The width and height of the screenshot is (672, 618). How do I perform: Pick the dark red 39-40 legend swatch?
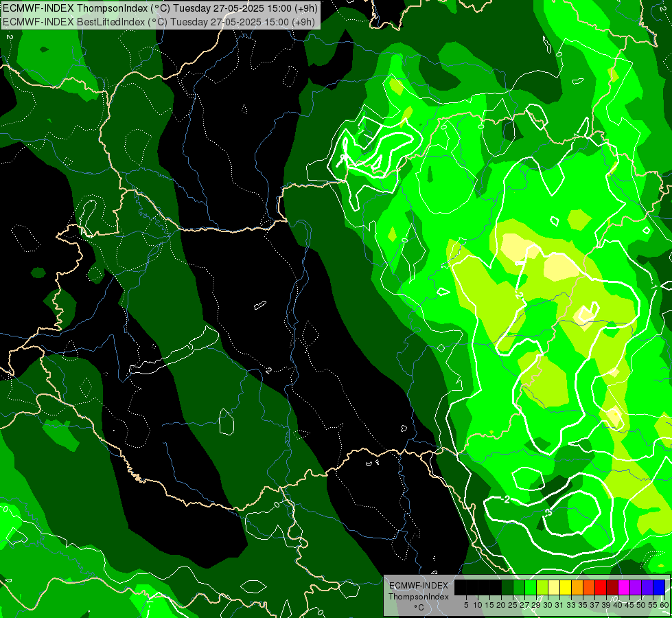[x=612, y=587]
